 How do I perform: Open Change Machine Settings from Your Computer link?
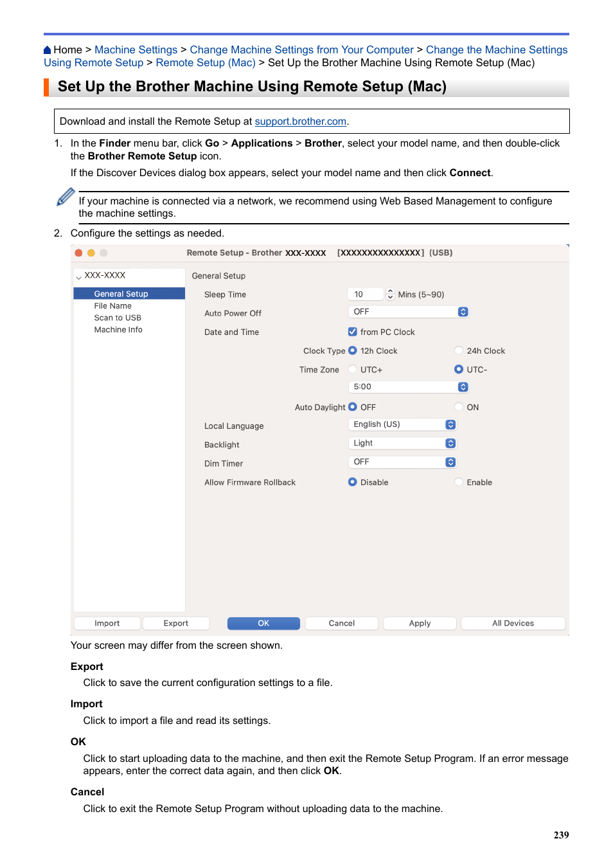(x=301, y=50)
